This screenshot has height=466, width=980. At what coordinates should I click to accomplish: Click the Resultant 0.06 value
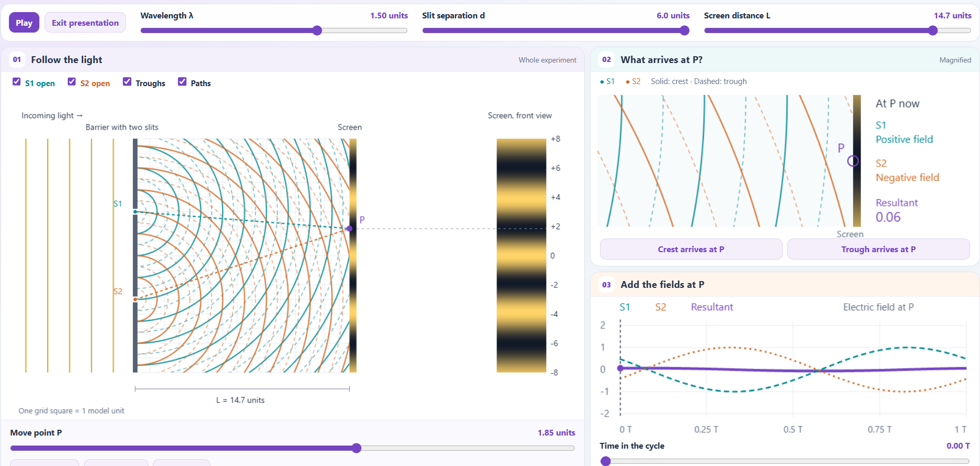[888, 217]
